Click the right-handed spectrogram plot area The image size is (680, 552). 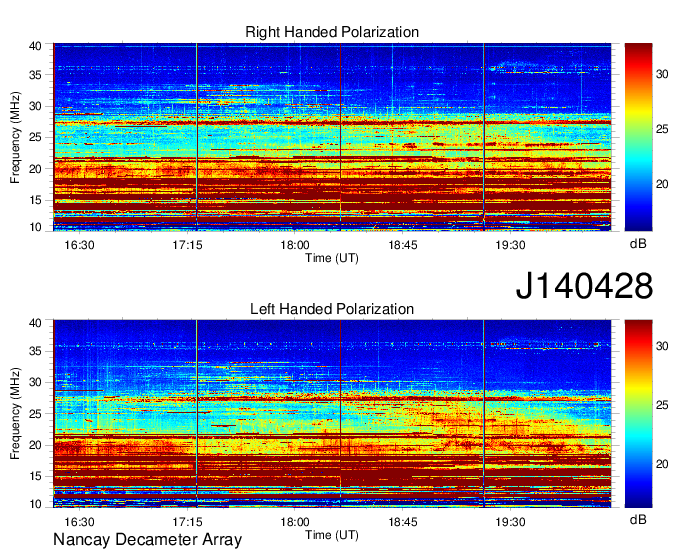tap(332, 137)
